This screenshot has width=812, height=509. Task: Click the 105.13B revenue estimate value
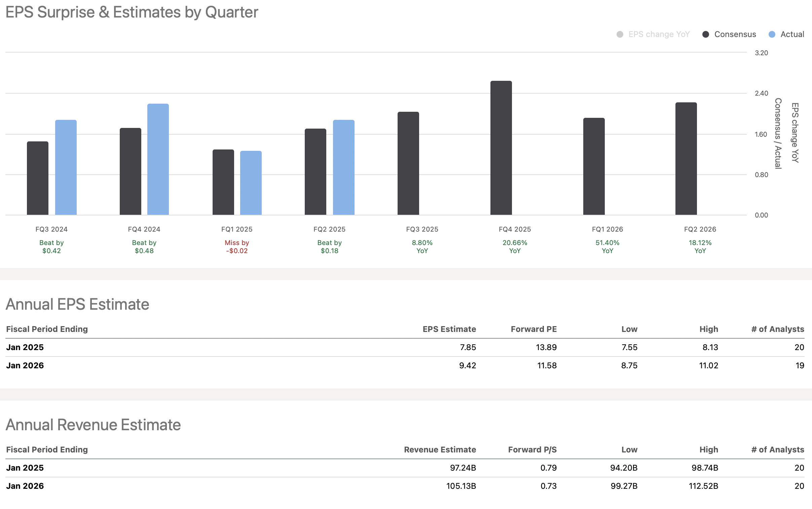461,486
